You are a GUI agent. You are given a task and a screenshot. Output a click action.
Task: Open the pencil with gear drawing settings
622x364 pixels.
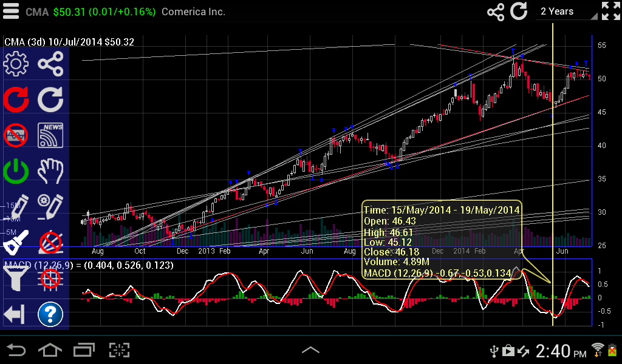(x=50, y=206)
